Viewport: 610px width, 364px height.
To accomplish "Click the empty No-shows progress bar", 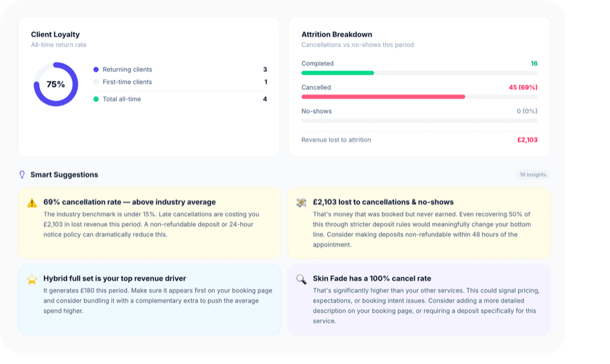I will (x=419, y=121).
